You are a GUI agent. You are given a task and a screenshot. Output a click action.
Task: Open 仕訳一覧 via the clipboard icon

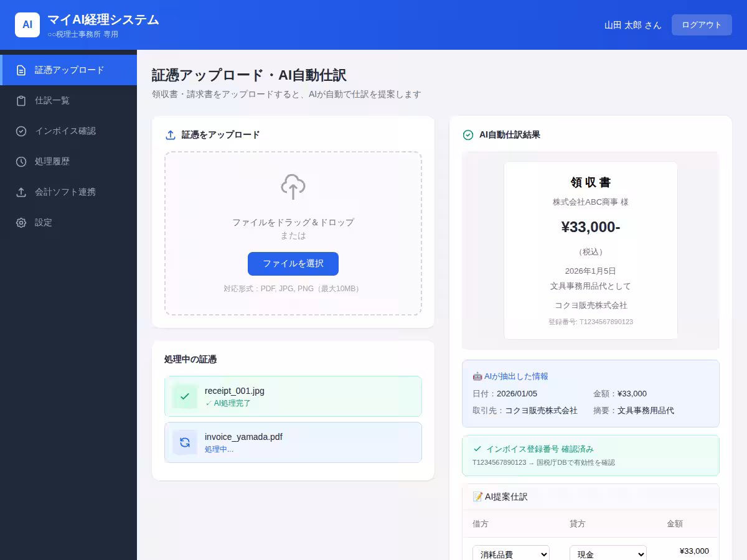[x=21, y=100]
